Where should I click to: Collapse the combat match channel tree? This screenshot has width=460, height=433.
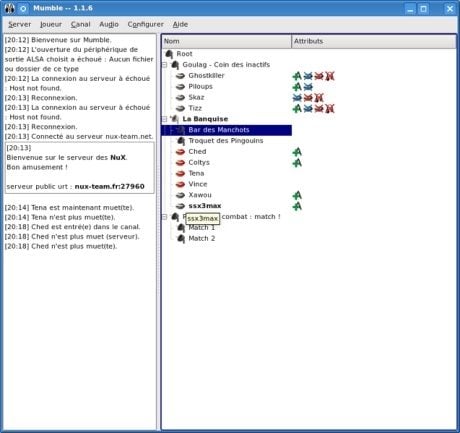pyautogui.click(x=164, y=217)
